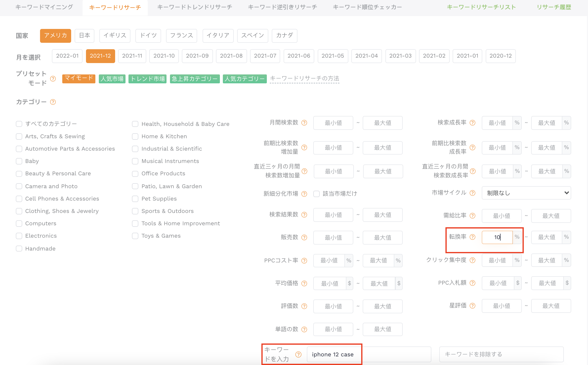Check 該当市場だけ checkbox

316,194
